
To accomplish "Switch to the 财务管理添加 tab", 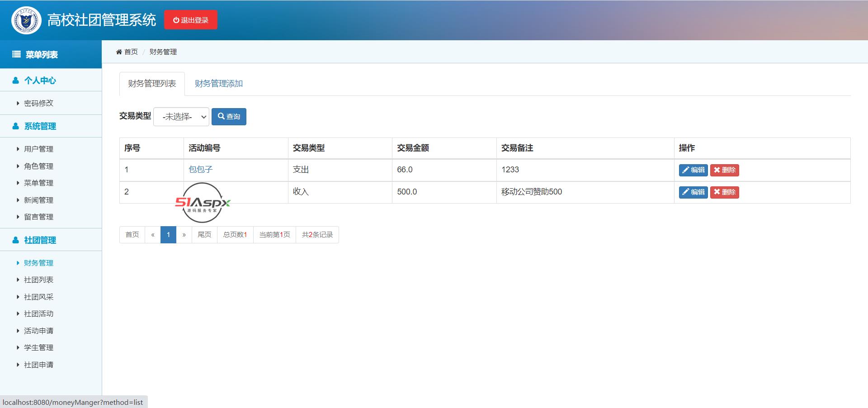I will (x=219, y=84).
